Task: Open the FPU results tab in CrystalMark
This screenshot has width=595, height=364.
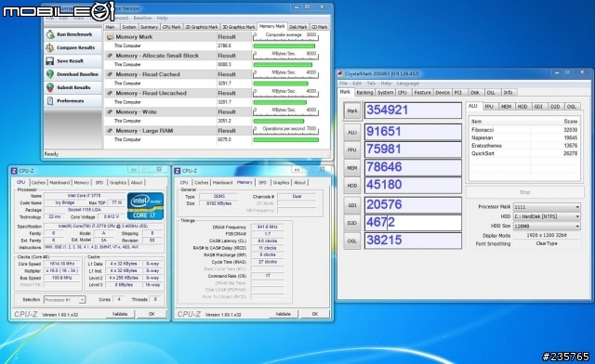Action: (x=489, y=107)
